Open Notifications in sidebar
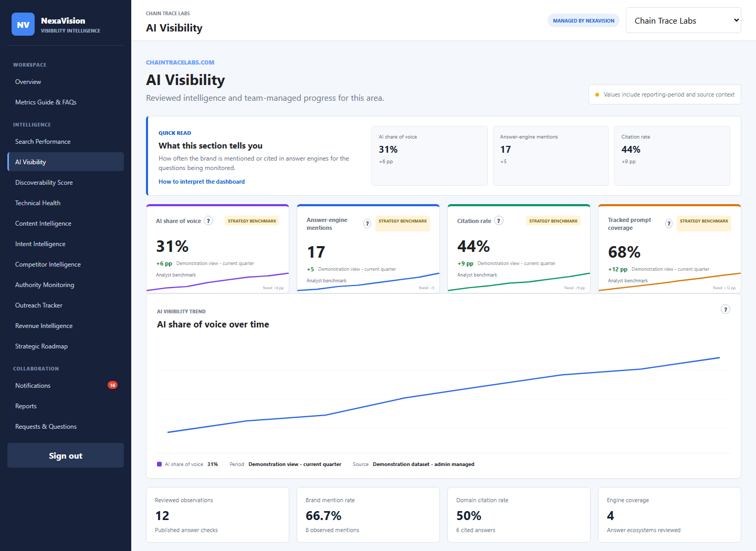This screenshot has height=551, width=756. click(x=66, y=386)
